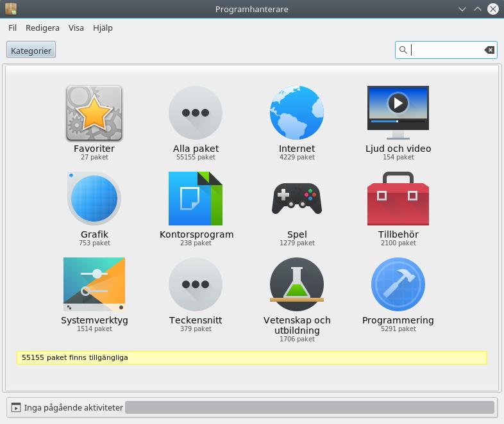Click the activities terminal icon in status bar
The width and height of the screenshot is (504, 424).
point(16,407)
